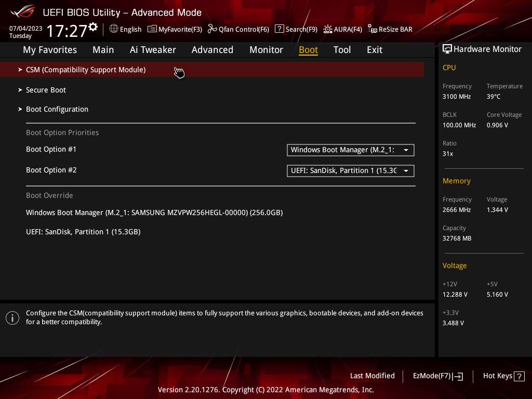This screenshot has height=399, width=532.
Task: Change language via English label
Action: 130,30
